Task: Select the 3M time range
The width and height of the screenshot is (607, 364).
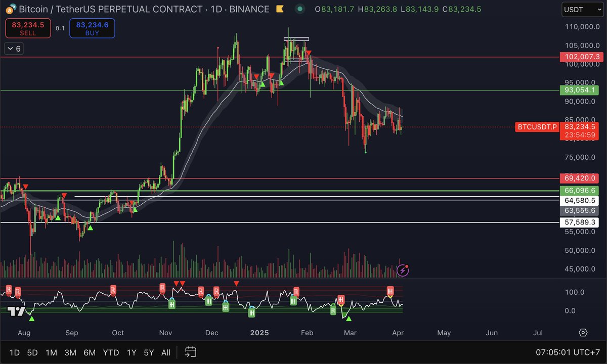Action: [x=70, y=352]
